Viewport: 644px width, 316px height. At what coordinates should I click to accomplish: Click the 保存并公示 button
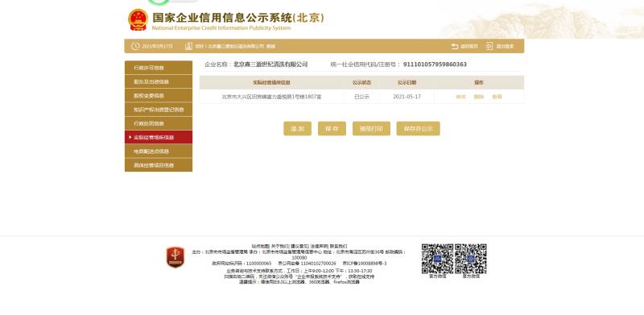[x=418, y=128]
